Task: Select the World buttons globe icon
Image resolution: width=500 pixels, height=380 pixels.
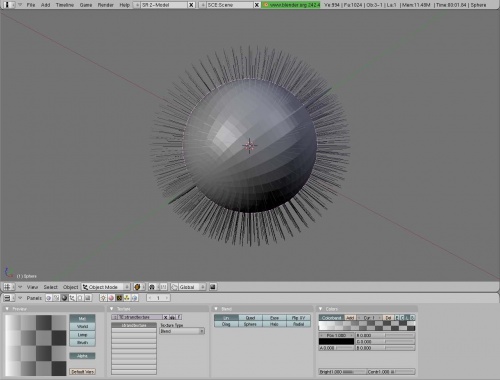Action: pyautogui.click(x=135, y=298)
